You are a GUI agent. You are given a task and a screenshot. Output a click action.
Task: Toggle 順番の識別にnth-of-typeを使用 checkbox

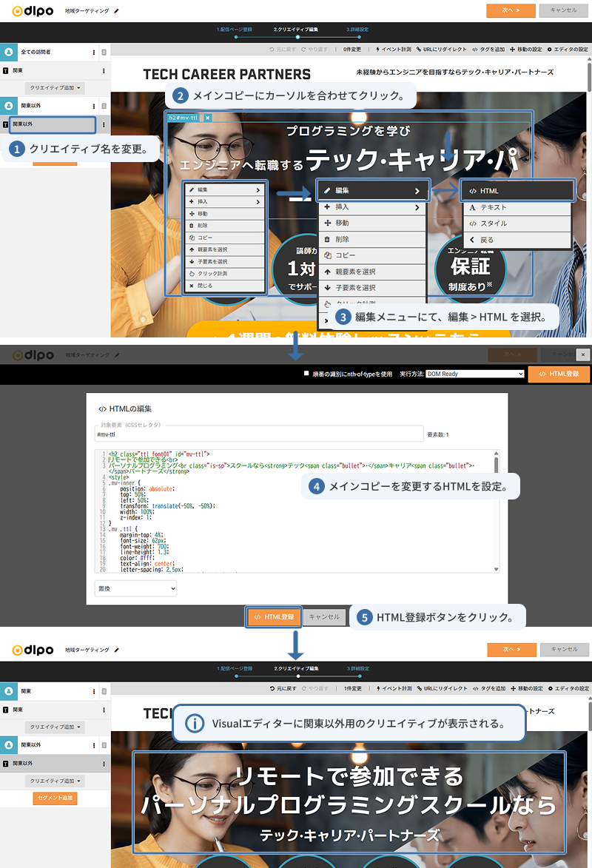click(306, 374)
